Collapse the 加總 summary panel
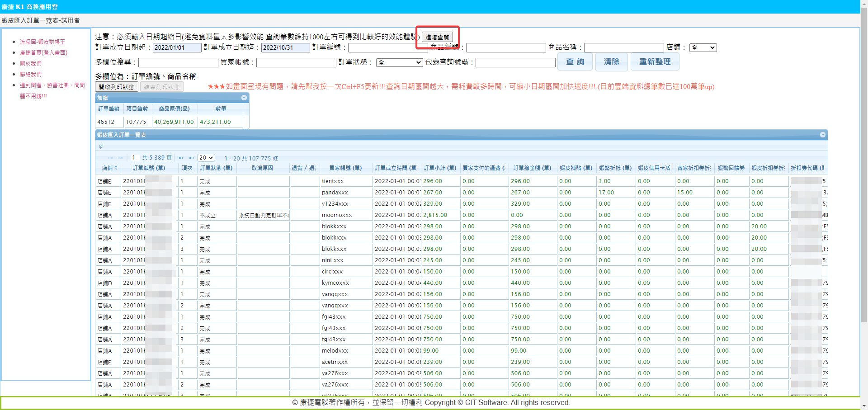Image resolution: width=868 pixels, height=410 pixels. 244,98
